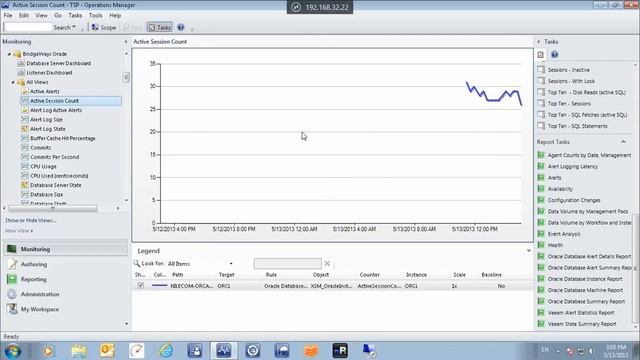This screenshot has height=360, width=640.
Task: Open the Tasks menu
Action: (x=75, y=15)
